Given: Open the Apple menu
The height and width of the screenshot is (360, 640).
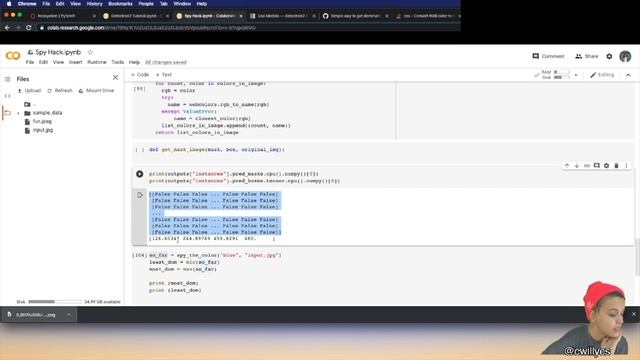Looking at the screenshot, I should click(x=9, y=4).
